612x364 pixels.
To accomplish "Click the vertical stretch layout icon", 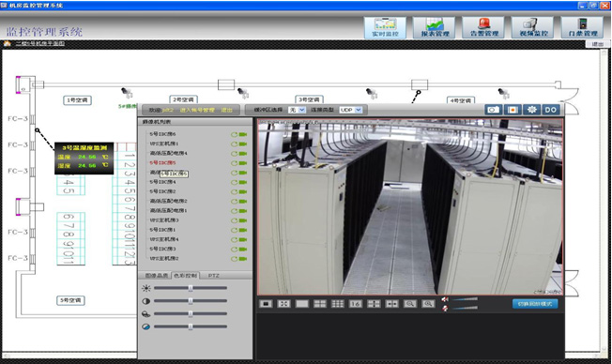I will point(374,304).
